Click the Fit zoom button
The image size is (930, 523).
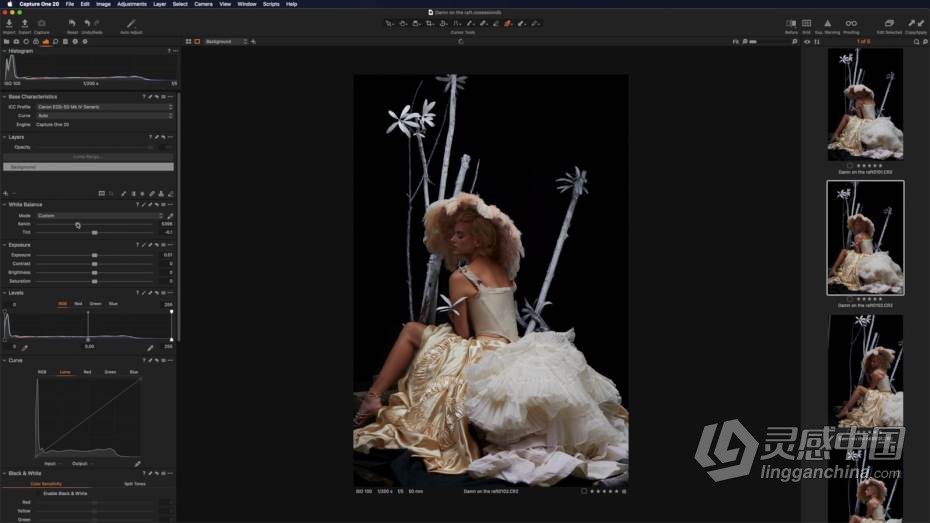735,42
